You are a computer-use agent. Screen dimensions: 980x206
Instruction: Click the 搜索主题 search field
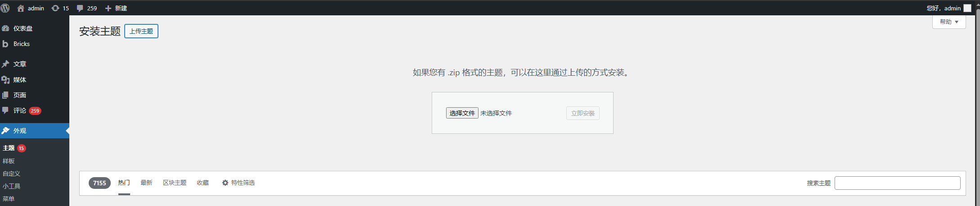tap(897, 183)
